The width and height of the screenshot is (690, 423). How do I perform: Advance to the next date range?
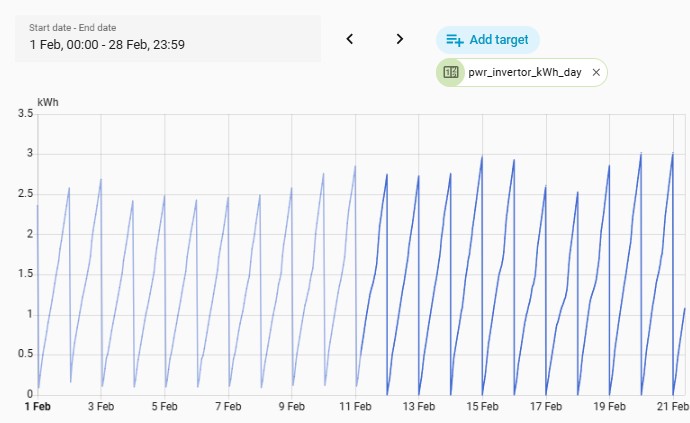(400, 39)
